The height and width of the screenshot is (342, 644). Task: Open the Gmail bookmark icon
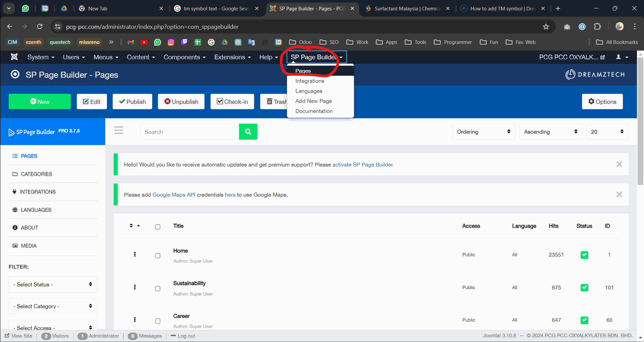coord(131,42)
